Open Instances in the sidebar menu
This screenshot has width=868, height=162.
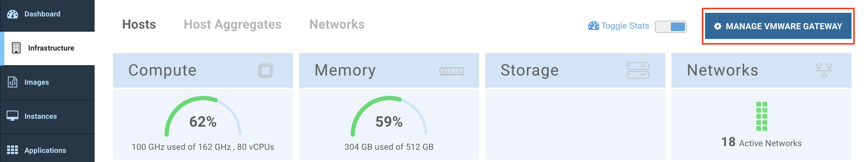pos(40,116)
